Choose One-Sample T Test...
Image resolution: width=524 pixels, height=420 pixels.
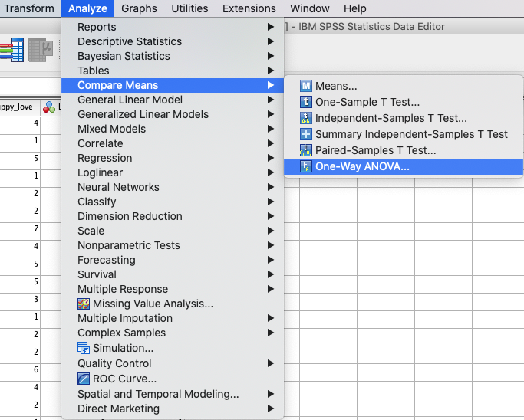[x=404, y=102]
